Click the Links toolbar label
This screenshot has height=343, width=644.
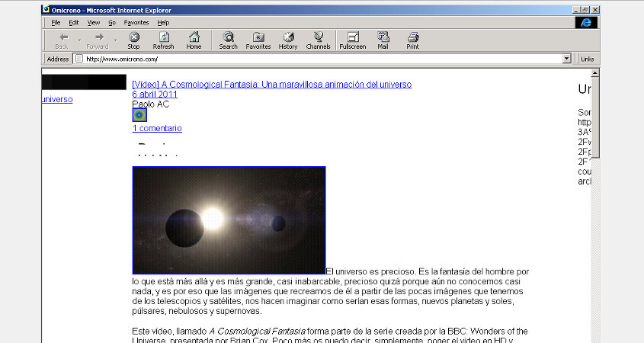click(x=588, y=59)
